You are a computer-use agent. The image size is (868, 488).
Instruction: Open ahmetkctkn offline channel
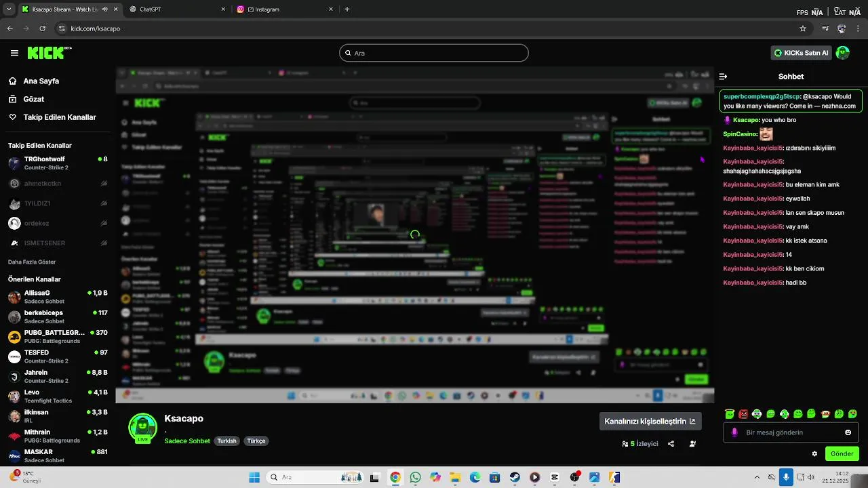pyautogui.click(x=58, y=184)
